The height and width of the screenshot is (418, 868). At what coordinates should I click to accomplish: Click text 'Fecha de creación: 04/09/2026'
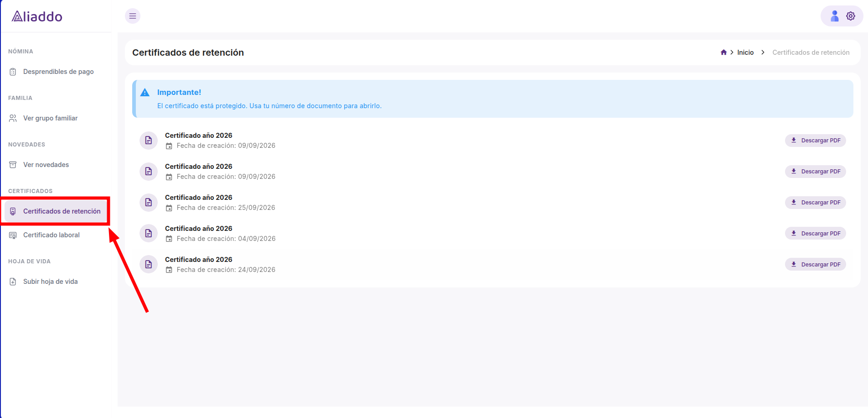(x=226, y=239)
